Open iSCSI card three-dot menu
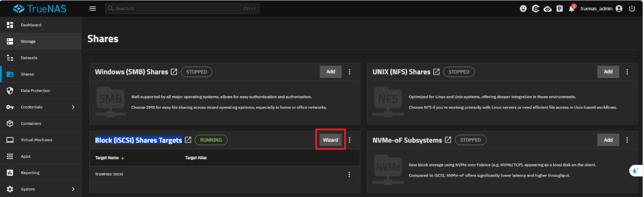The image size is (644, 197). click(x=350, y=140)
